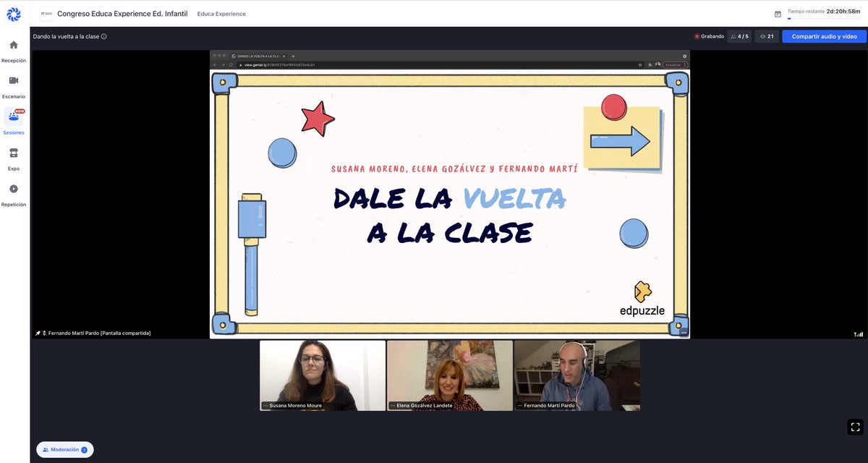Screen dimensions: 868x463
Task: Click the Fernando Martí Pardo [Pantalla compartida] label
Action: tap(100, 334)
